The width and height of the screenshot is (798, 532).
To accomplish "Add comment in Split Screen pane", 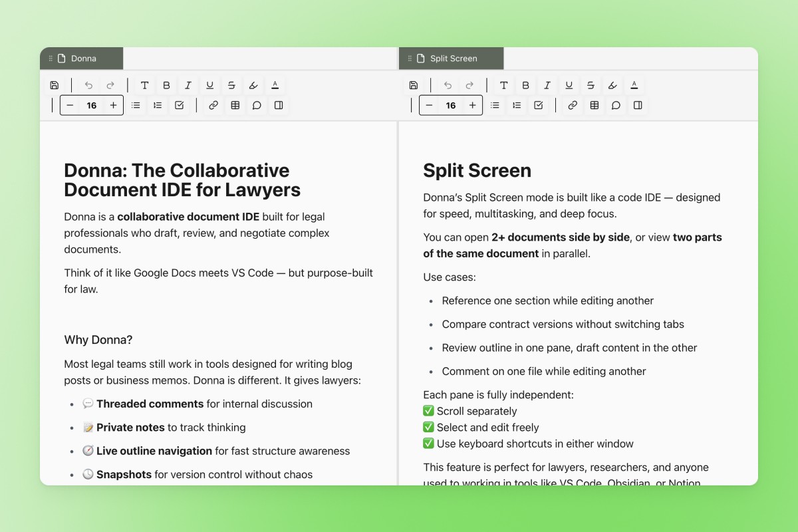I will click(x=616, y=105).
